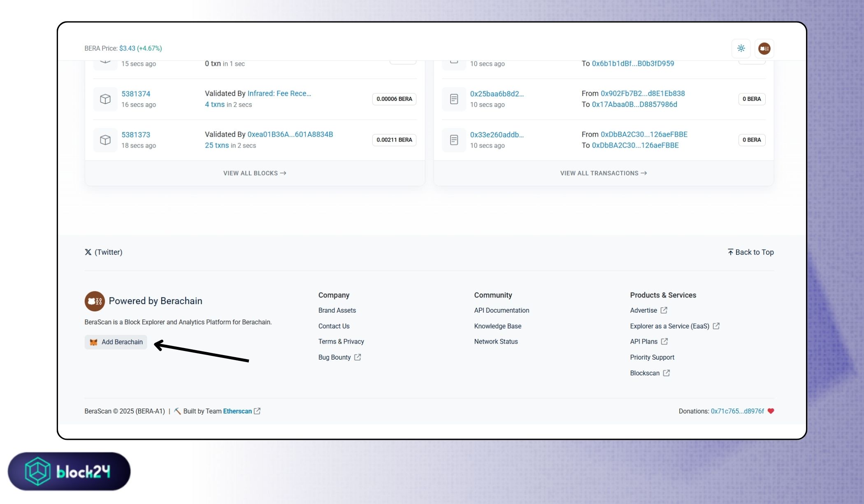Open Etherscan team link

click(237, 411)
